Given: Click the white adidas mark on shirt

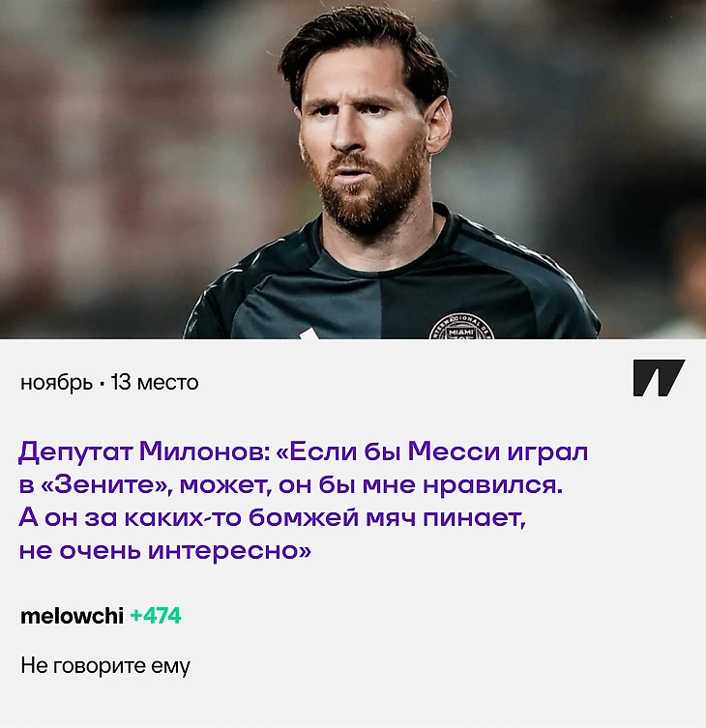Looking at the screenshot, I should (x=309, y=334).
